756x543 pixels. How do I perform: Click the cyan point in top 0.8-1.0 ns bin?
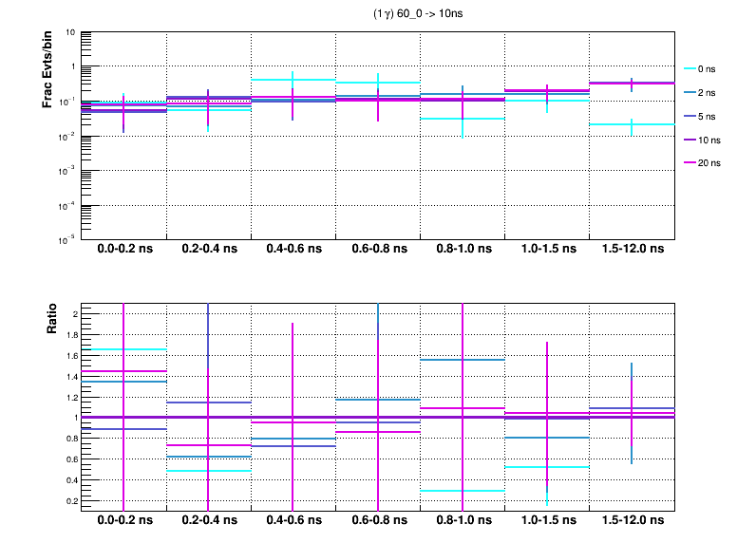tap(463, 119)
